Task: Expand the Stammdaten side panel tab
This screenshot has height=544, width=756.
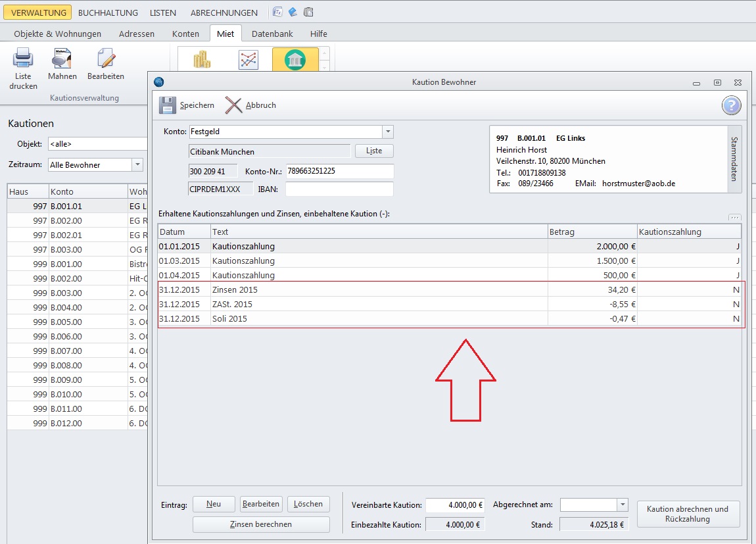Action: click(x=735, y=159)
